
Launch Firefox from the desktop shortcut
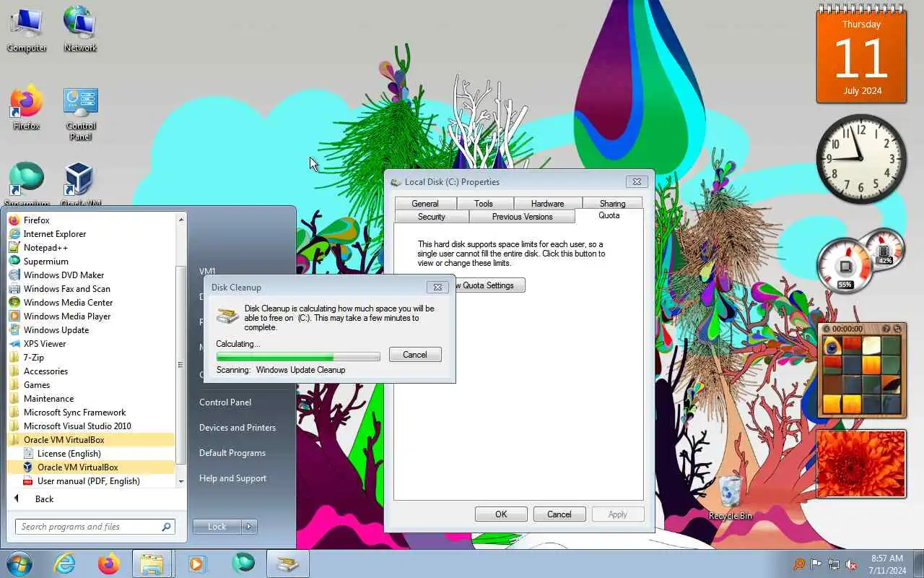click(x=27, y=108)
